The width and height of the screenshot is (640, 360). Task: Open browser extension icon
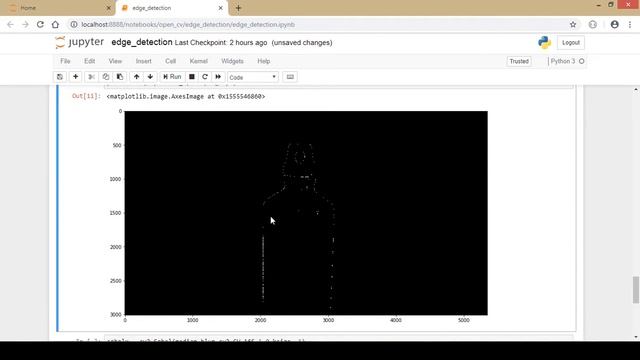pos(593,24)
